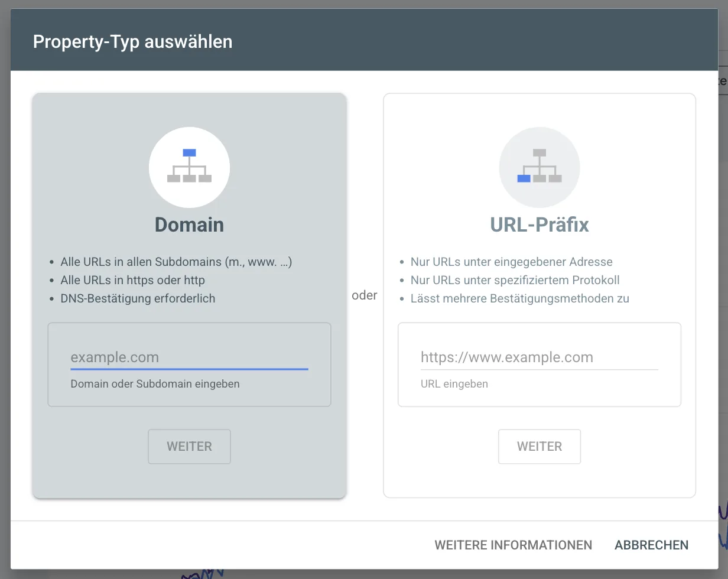The image size is (728, 579).
Task: Click 'Nur URLs unter eingegebener Adresse' text
Action: click(512, 262)
